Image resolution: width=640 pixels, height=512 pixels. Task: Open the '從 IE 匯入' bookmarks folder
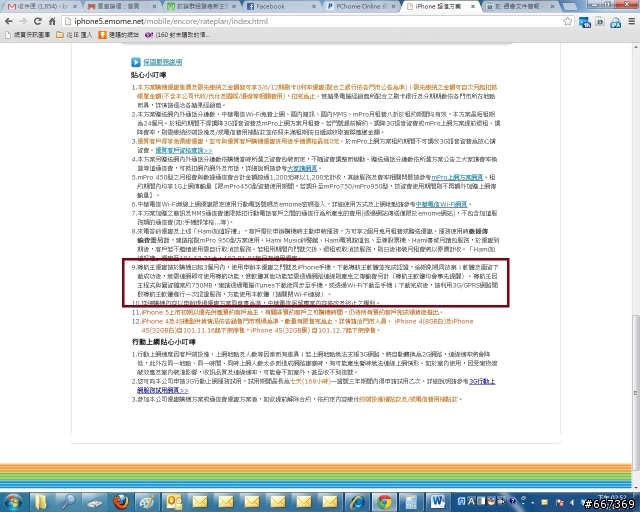[74, 35]
